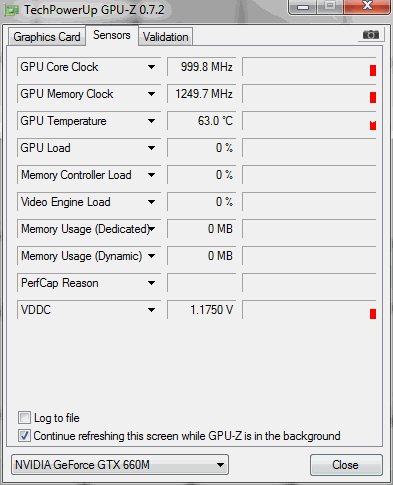Click the 63.0 °C temperature value field

pos(202,121)
